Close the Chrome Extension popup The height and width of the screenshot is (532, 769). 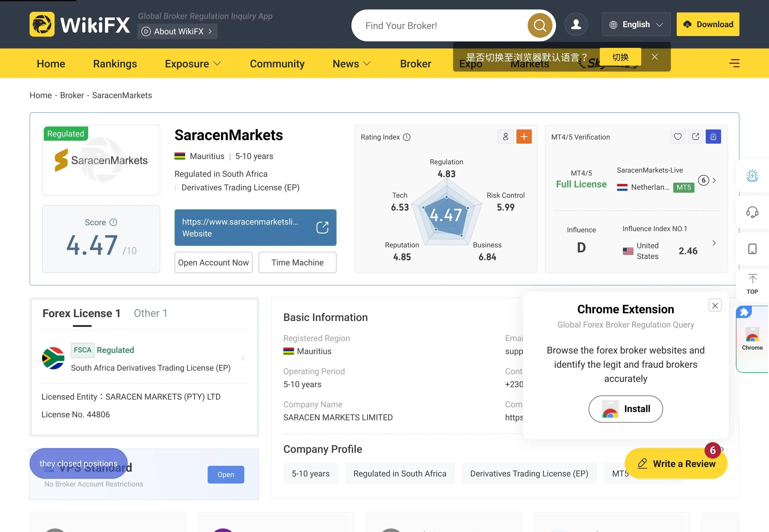pyautogui.click(x=715, y=305)
